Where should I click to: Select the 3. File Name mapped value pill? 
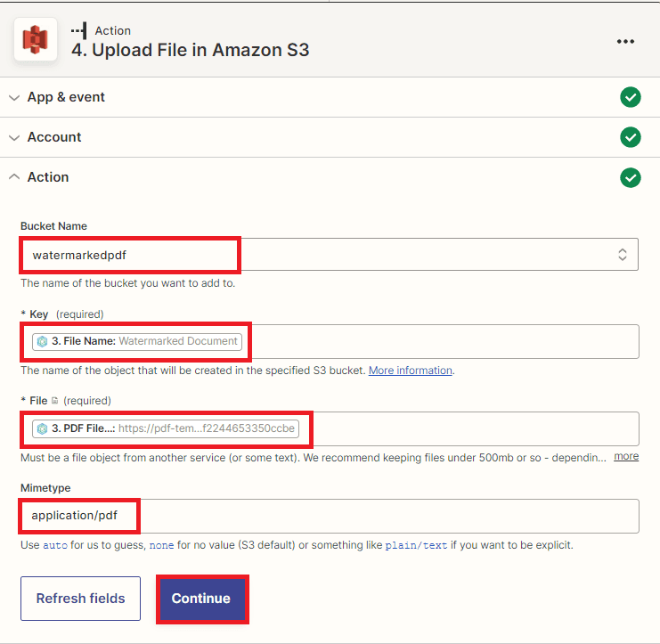pyautogui.click(x=137, y=341)
